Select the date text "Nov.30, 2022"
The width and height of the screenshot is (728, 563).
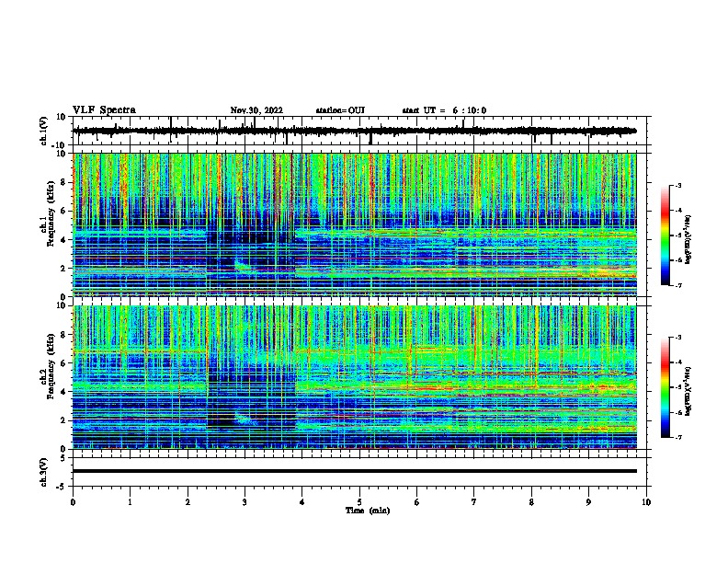[256, 110]
